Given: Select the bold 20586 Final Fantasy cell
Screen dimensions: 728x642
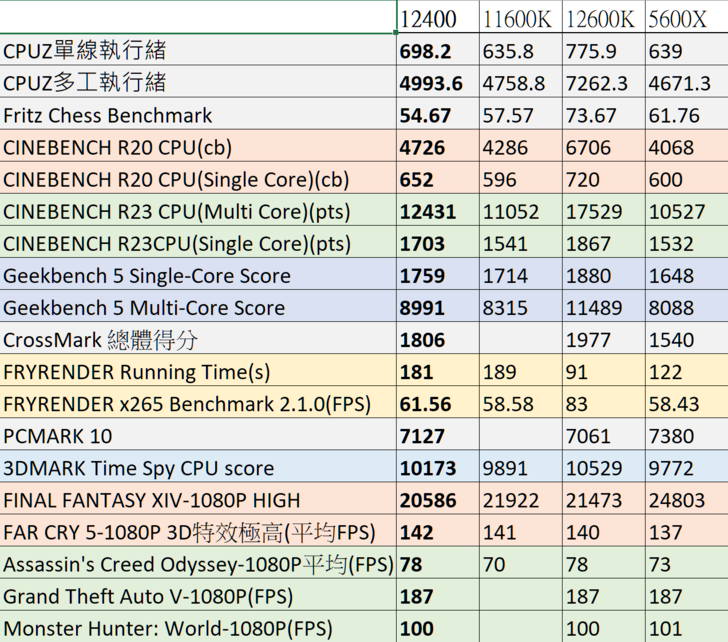Looking at the screenshot, I should coord(438,498).
